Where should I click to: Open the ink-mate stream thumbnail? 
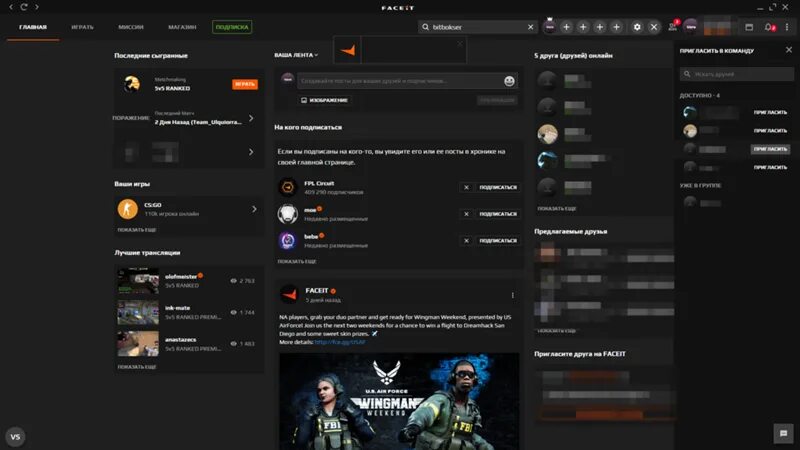pyautogui.click(x=138, y=312)
